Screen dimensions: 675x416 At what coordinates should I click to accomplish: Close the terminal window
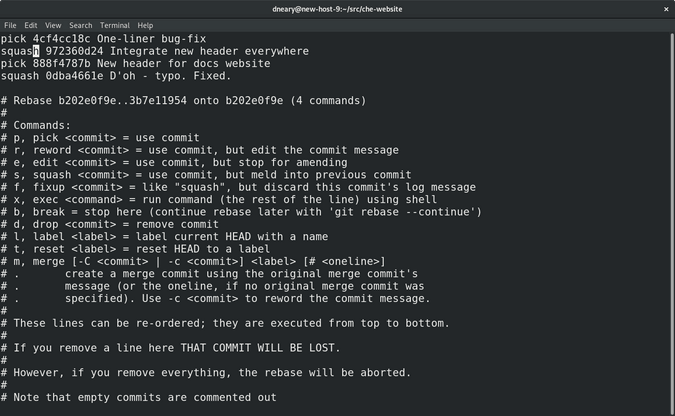click(666, 9)
